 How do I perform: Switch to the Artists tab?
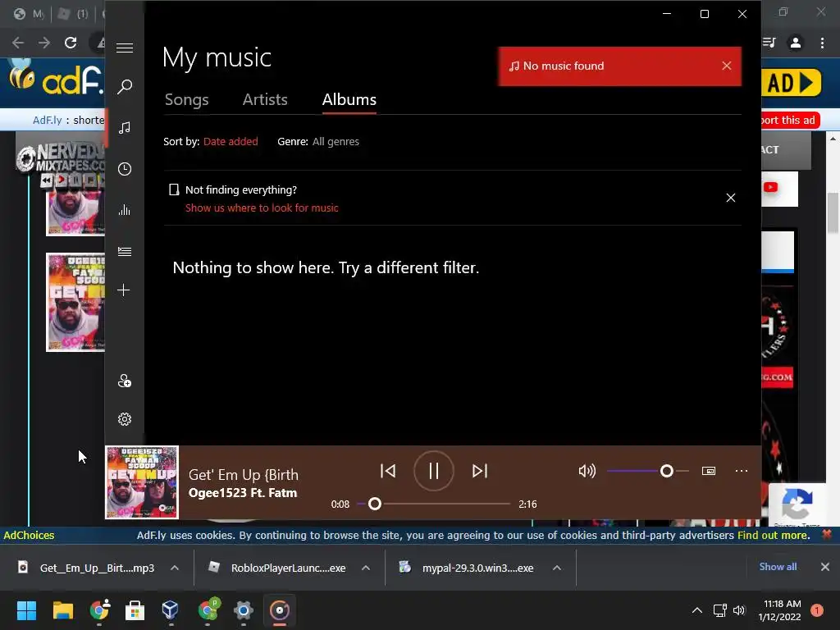tap(265, 99)
